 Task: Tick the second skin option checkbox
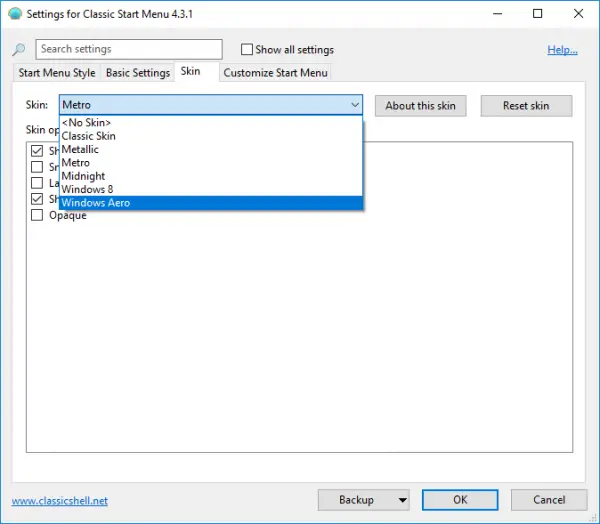click(x=37, y=167)
